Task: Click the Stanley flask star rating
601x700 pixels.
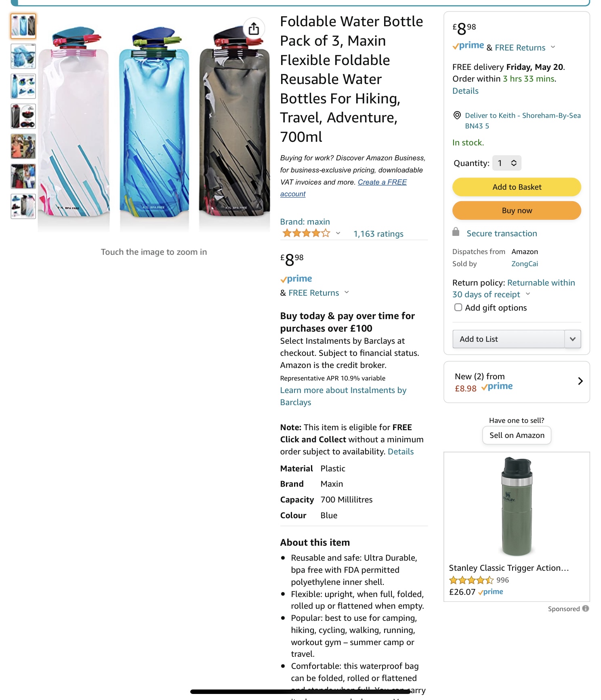Action: [471, 580]
